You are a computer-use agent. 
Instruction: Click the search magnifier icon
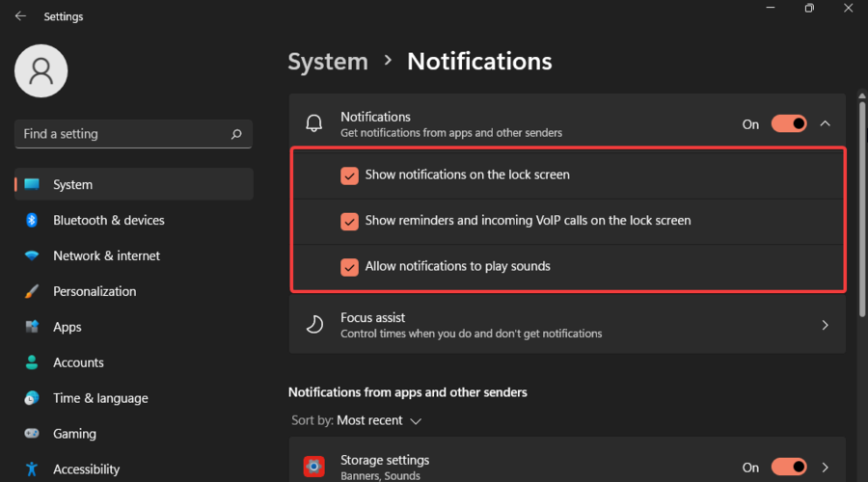point(236,135)
